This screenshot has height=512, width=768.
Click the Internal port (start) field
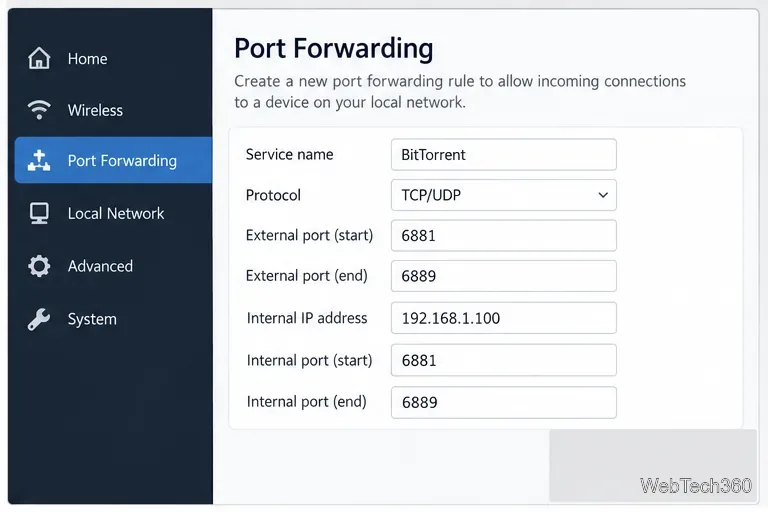[504, 360]
